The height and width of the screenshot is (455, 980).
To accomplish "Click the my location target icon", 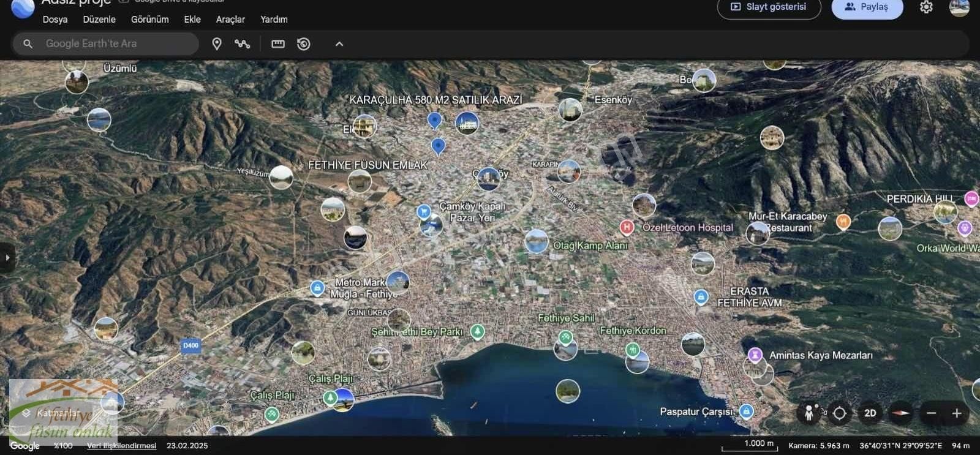I will click(x=840, y=413).
